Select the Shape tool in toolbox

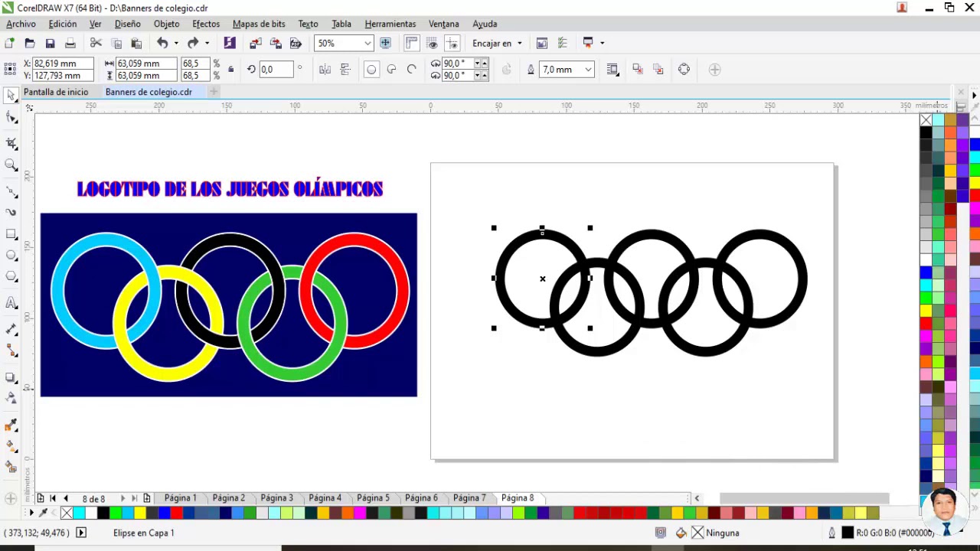tap(11, 117)
